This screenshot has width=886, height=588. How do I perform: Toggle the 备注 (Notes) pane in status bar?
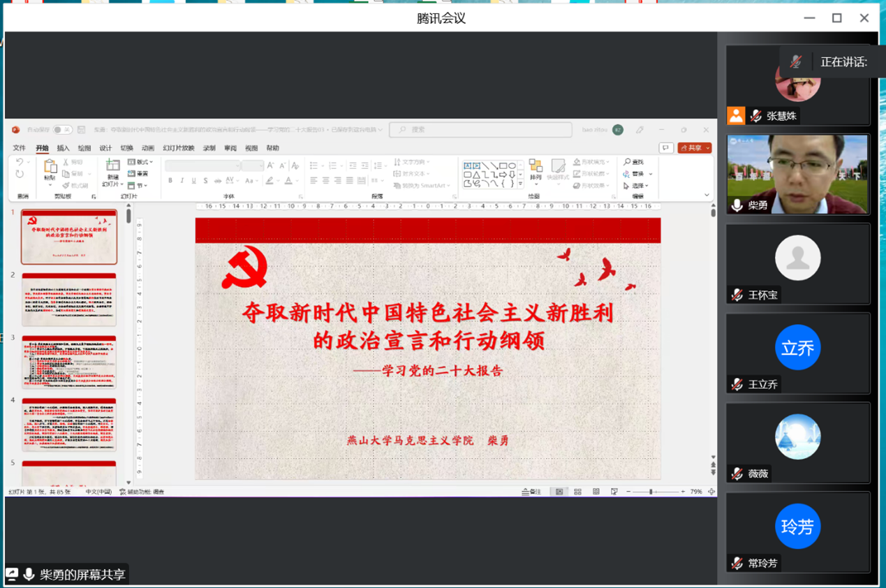(531, 492)
